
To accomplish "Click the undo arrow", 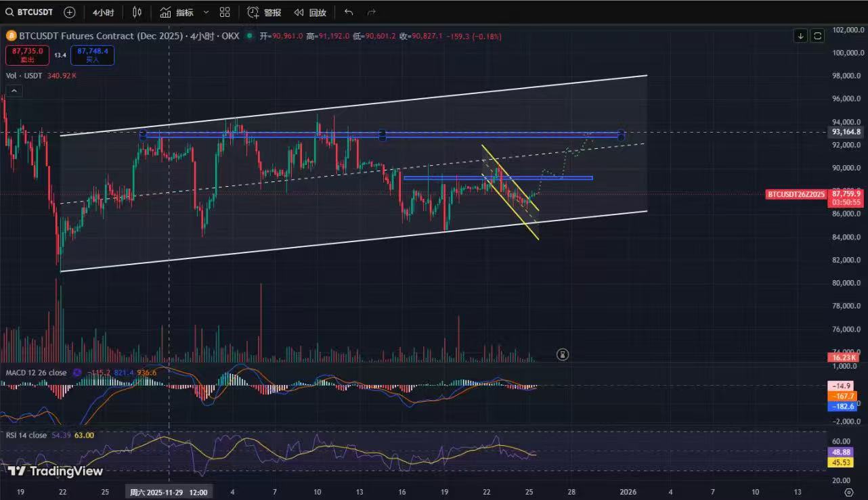I will [349, 12].
